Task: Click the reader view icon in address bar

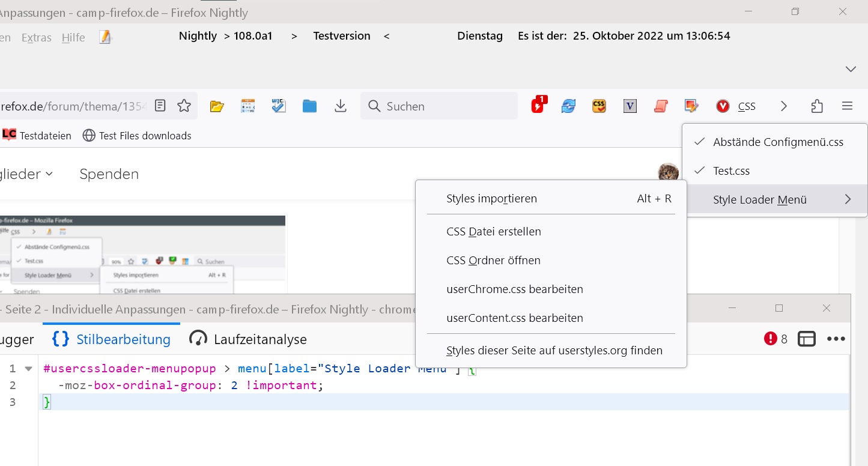Action: [160, 106]
